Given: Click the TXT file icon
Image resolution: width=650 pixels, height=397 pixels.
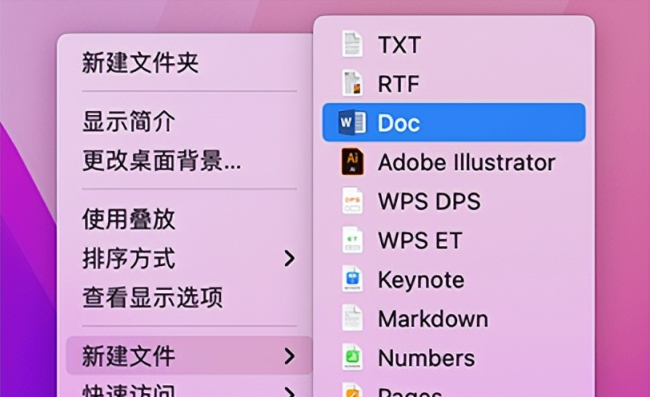Looking at the screenshot, I should click(352, 44).
